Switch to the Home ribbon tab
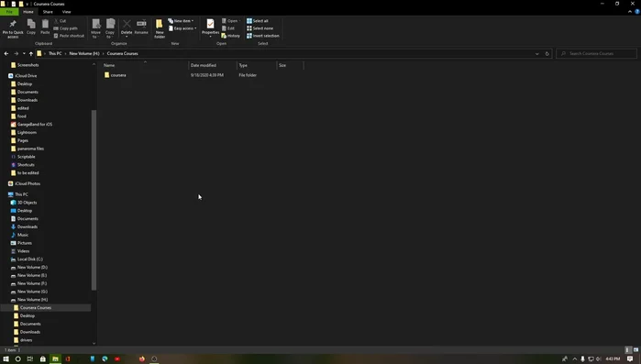The height and width of the screenshot is (364, 641). pos(28,12)
